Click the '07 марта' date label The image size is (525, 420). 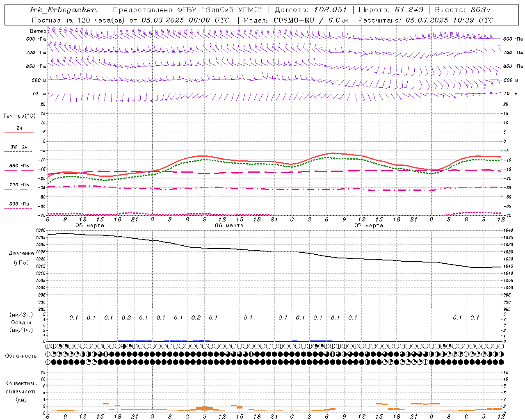(369, 226)
